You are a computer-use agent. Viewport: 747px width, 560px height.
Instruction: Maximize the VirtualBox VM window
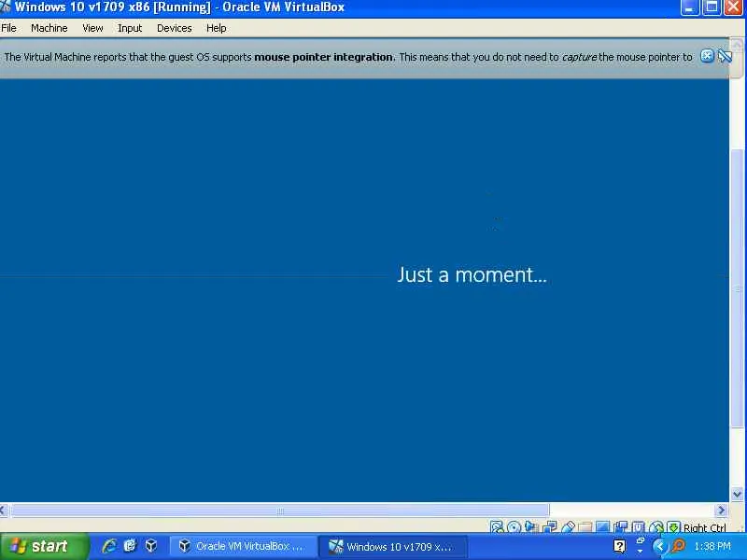click(712, 7)
